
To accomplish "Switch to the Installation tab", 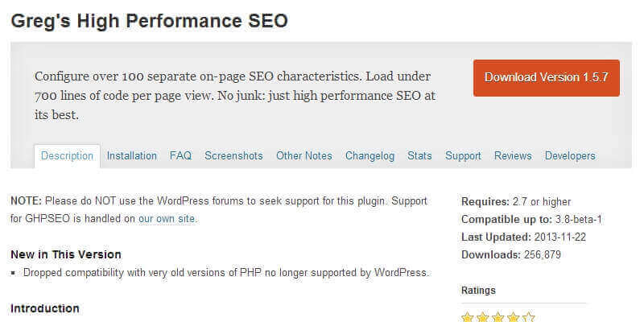I will point(132,156).
